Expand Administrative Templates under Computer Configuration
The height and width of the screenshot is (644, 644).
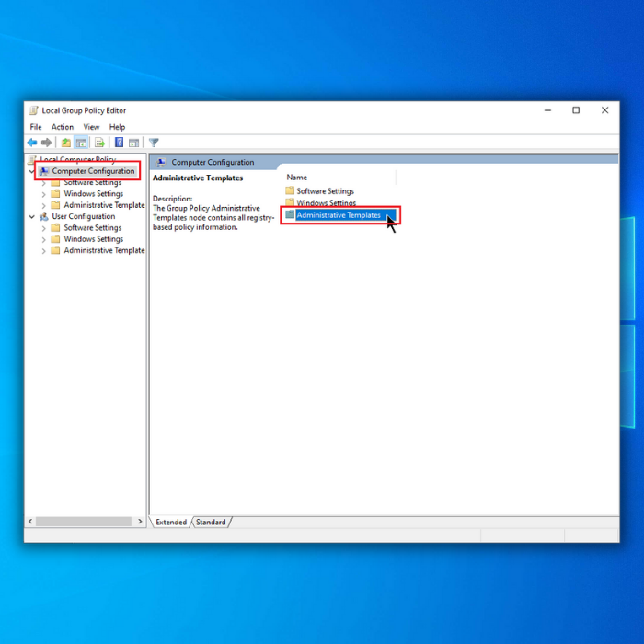[x=43, y=206]
